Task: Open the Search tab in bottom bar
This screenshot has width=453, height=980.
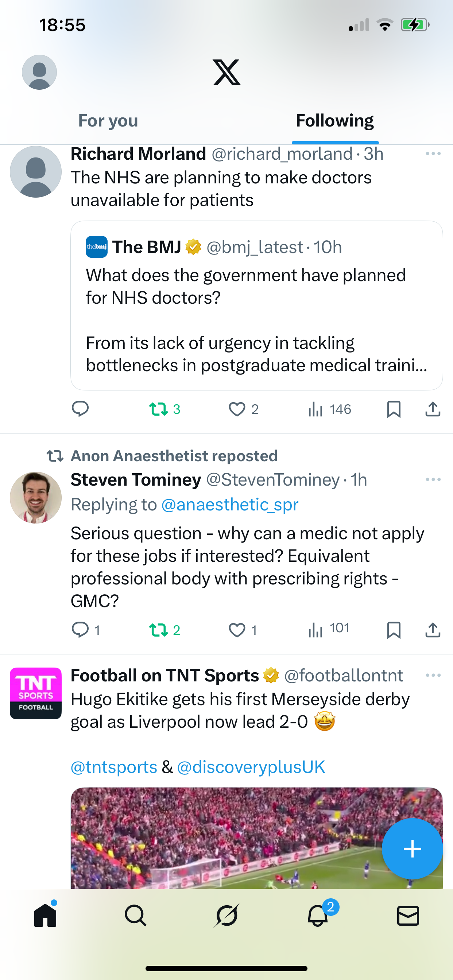Action: coord(136,915)
